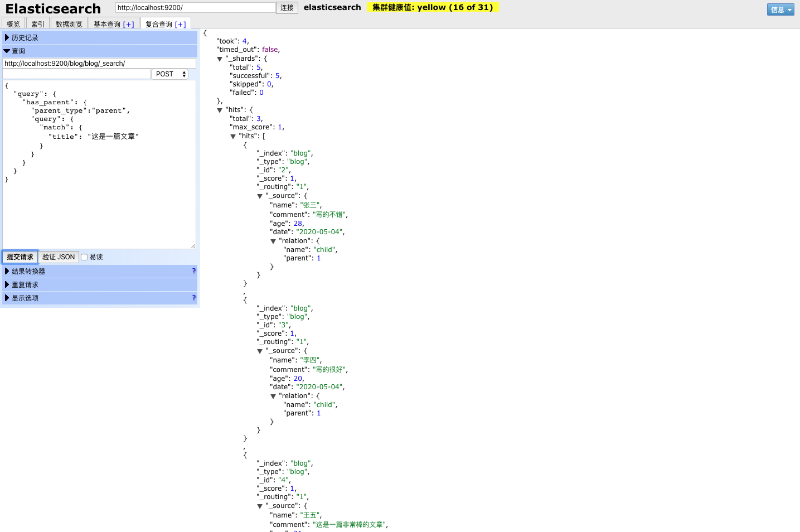Collapse "relation" in the 李四 hit
The width and height of the screenshot is (800, 532).
click(273, 396)
